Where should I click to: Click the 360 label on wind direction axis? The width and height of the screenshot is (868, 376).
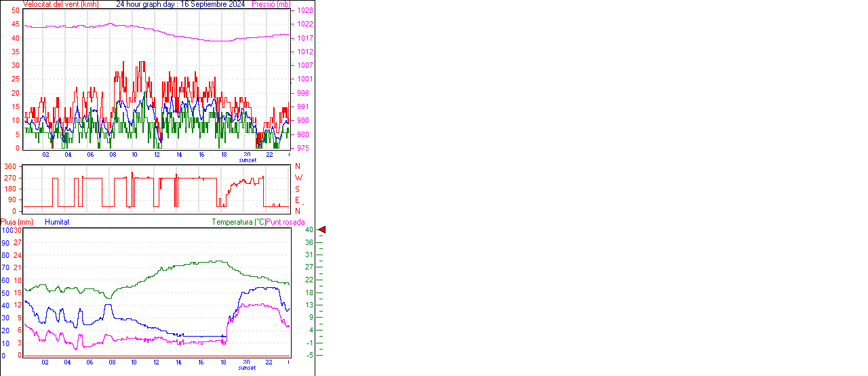tap(10, 166)
